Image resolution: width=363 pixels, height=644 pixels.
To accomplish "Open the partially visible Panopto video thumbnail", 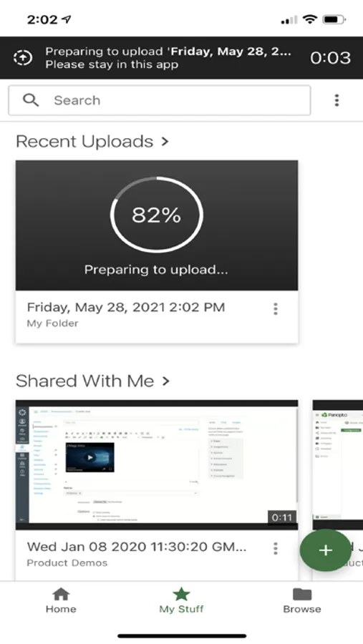I will tap(337, 465).
